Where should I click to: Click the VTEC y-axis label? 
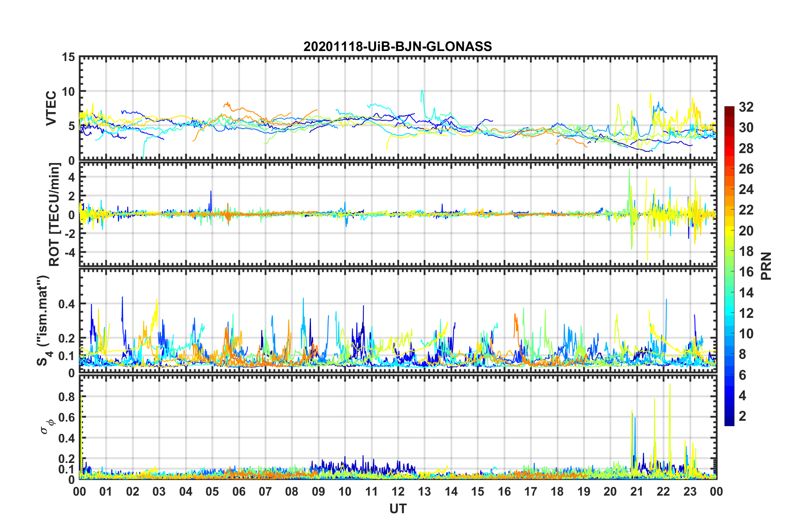click(51, 108)
